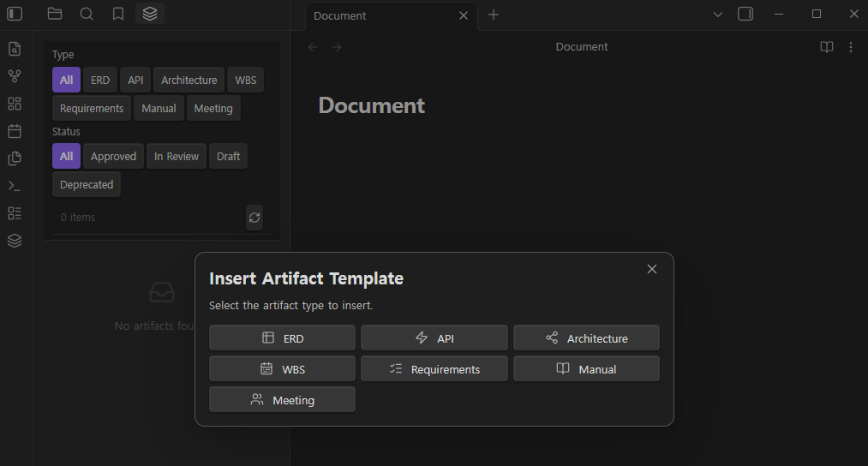The image size is (868, 466).
Task: Open canvas grid ribbon icon
Action: click(15, 104)
